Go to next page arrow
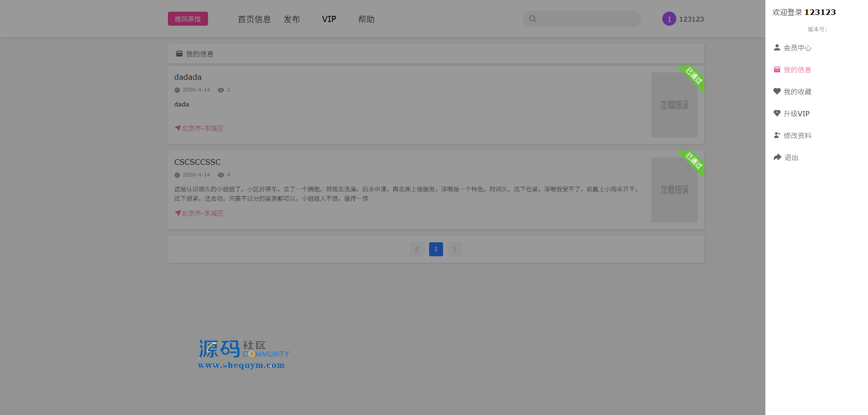Viewport: 868px width, 415px height. point(455,249)
